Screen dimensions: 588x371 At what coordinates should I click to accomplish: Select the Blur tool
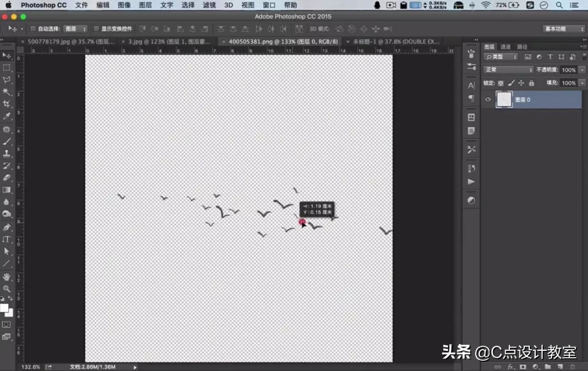coord(7,202)
